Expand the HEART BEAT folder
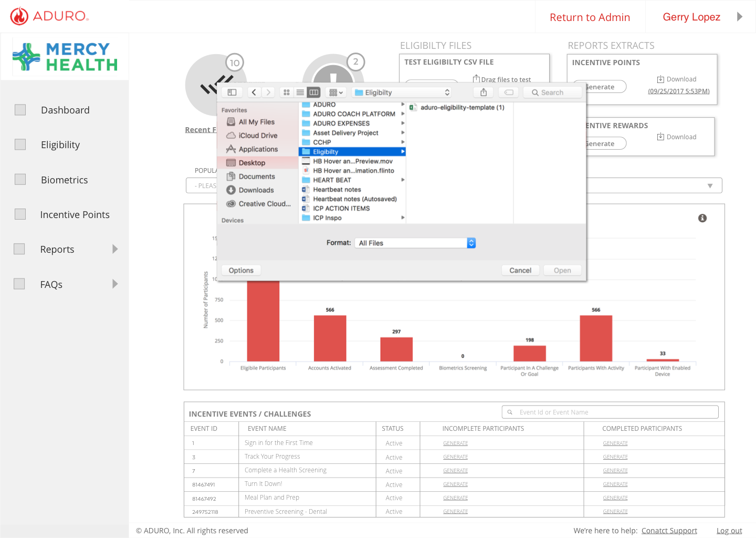 click(403, 180)
